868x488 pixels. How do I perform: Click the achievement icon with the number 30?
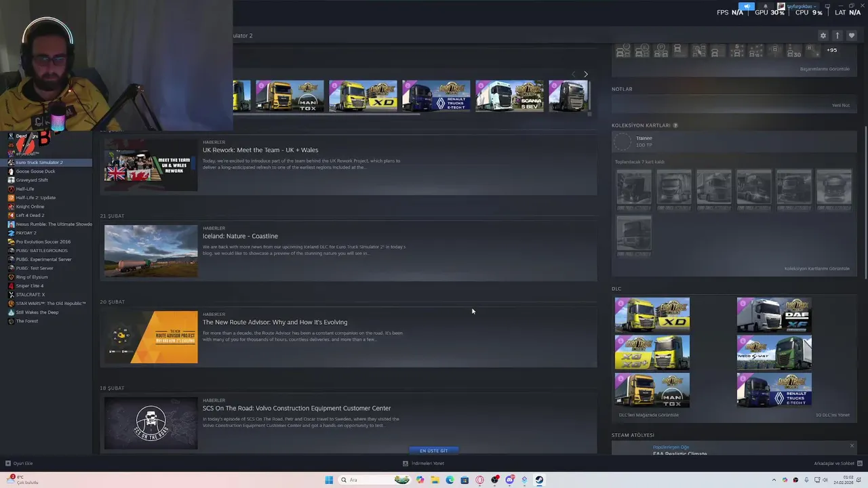click(x=793, y=51)
